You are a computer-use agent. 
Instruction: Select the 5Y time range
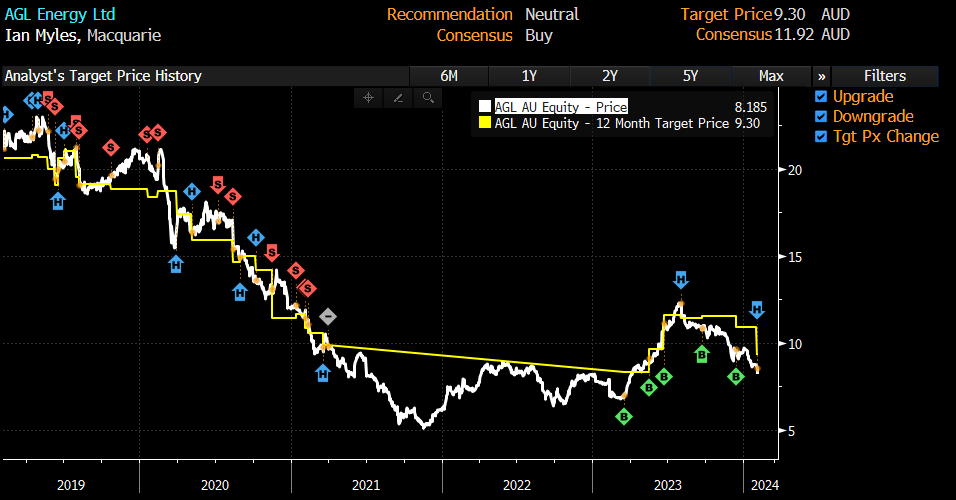coord(690,76)
